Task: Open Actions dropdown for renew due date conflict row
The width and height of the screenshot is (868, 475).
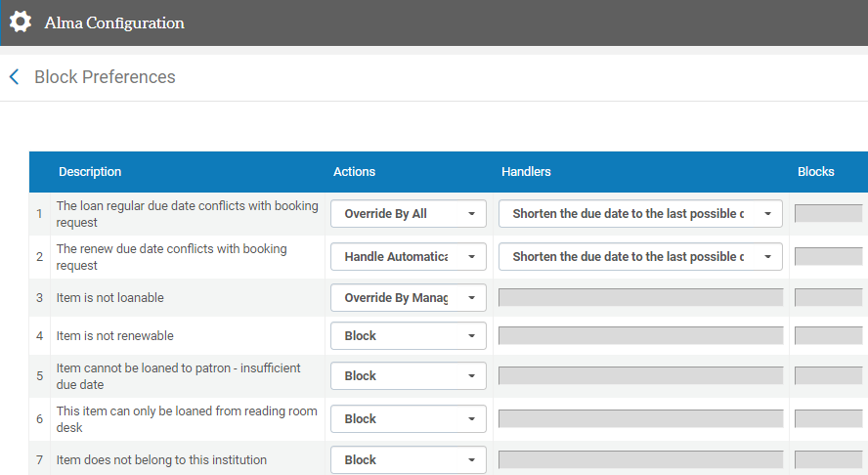Action: (x=409, y=256)
